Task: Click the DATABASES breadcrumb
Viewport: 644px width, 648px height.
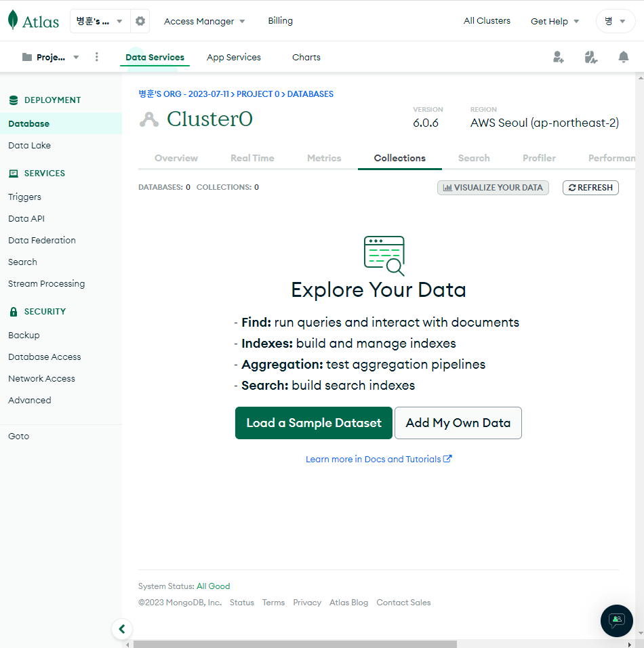Action: tap(310, 94)
